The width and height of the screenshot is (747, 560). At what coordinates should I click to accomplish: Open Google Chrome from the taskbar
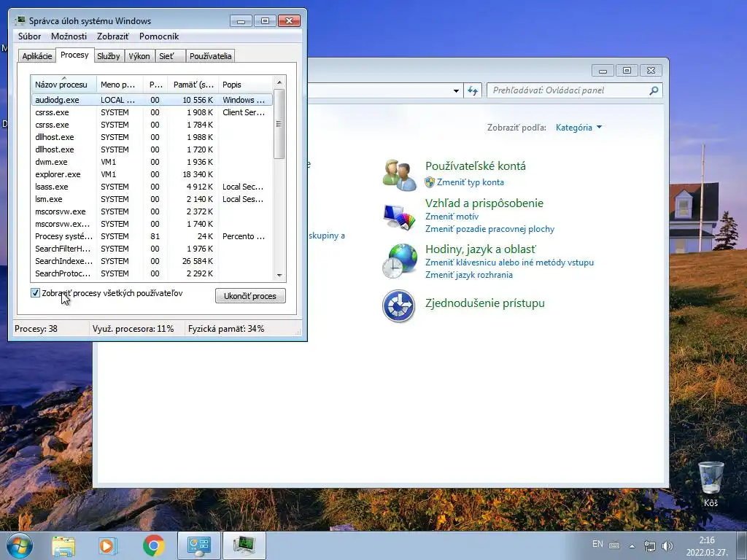click(153, 545)
